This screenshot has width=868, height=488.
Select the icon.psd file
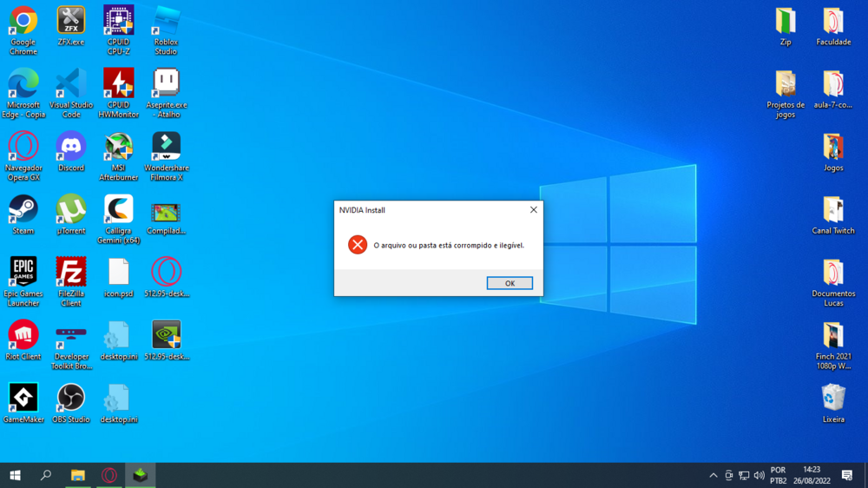pyautogui.click(x=118, y=278)
